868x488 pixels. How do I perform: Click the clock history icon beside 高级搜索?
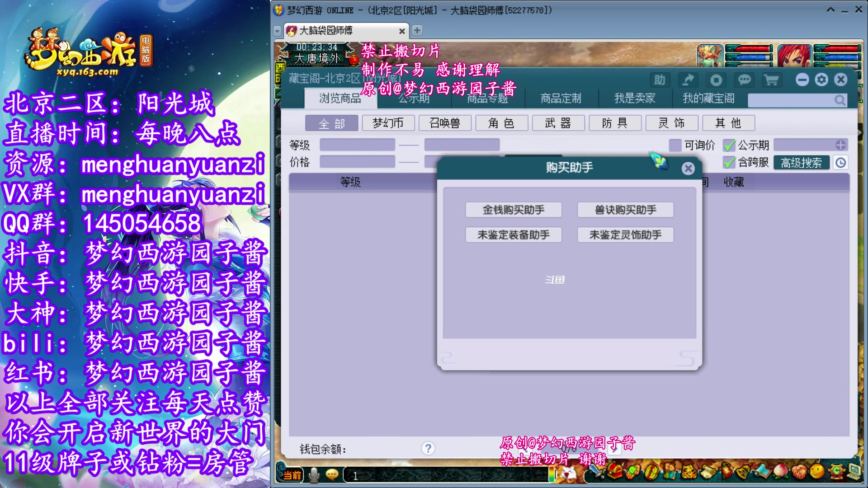[840, 163]
